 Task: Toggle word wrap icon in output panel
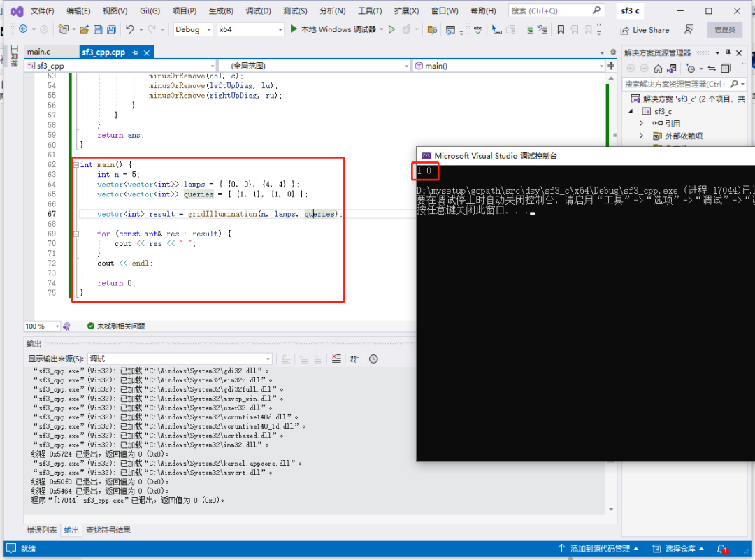point(355,359)
